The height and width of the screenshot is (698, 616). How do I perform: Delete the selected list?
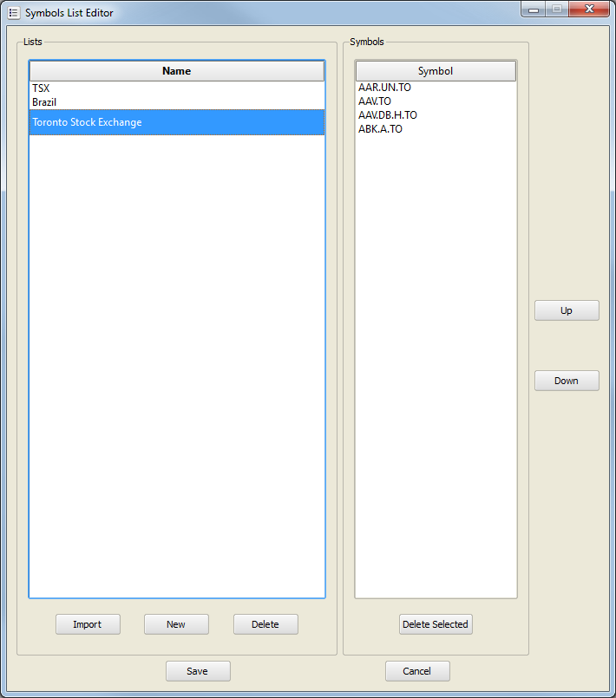pos(265,624)
